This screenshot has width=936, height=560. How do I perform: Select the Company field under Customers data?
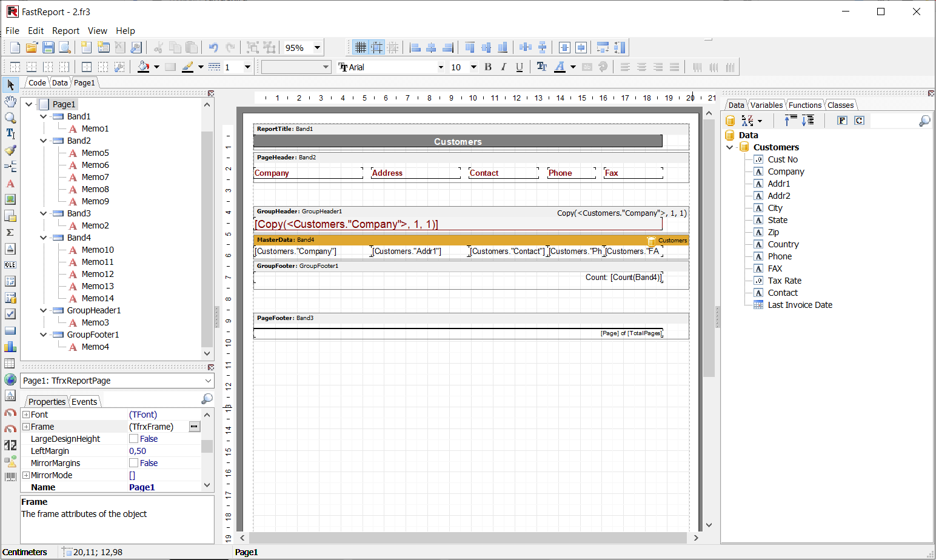tap(786, 171)
